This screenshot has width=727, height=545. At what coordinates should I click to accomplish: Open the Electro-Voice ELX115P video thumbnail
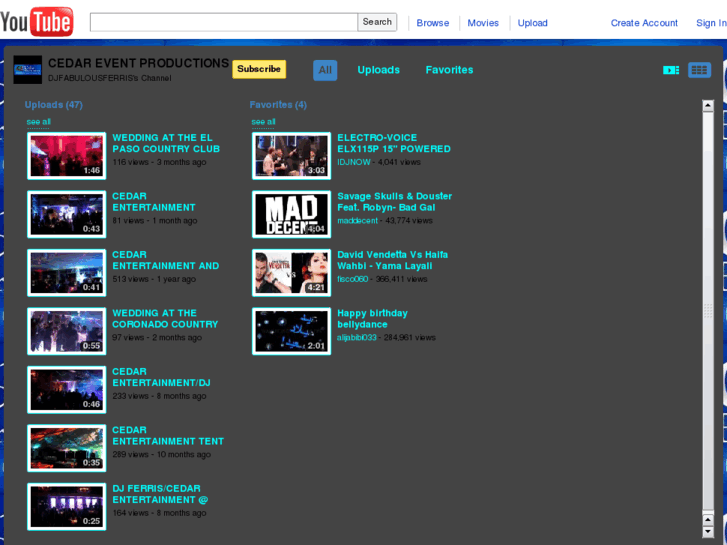tap(292, 156)
